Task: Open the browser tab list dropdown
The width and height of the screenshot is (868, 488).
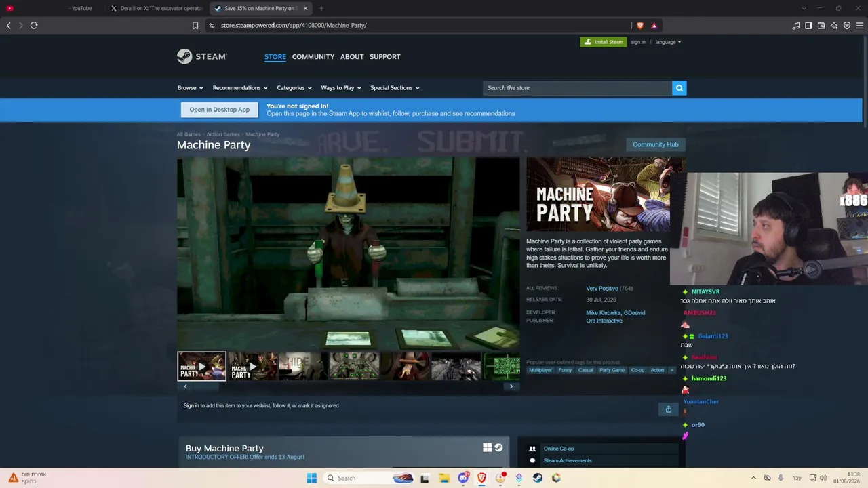Action: 804,9
